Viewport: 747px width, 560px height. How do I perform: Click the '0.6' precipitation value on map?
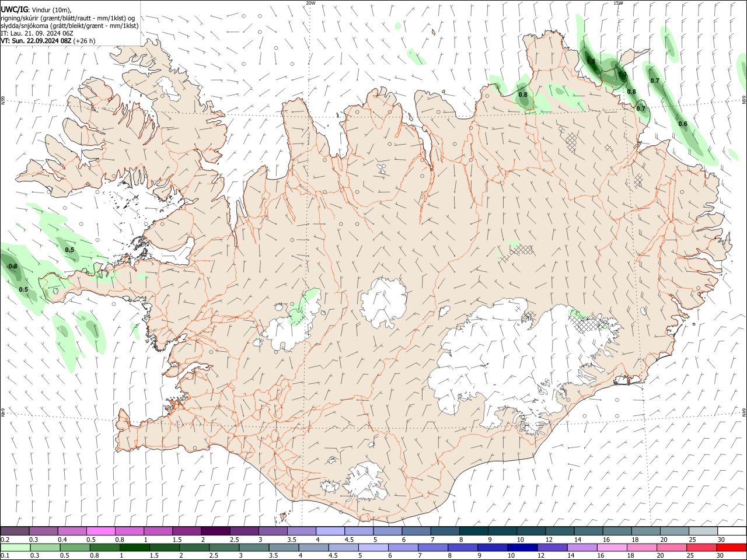tap(683, 124)
